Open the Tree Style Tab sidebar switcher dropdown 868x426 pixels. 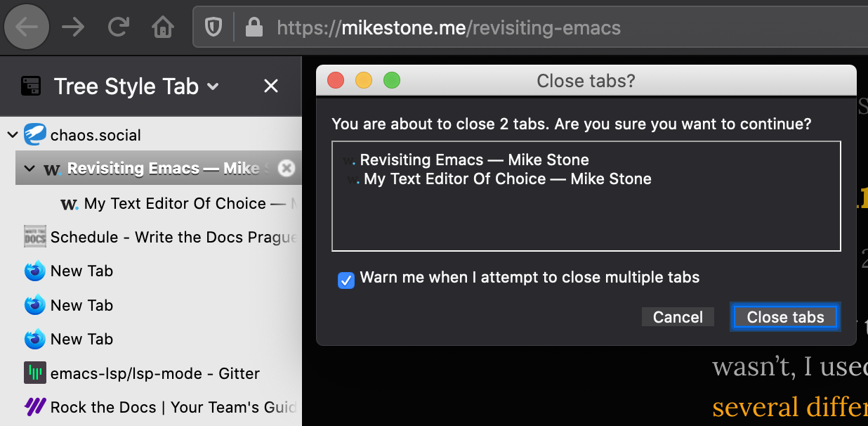[213, 86]
